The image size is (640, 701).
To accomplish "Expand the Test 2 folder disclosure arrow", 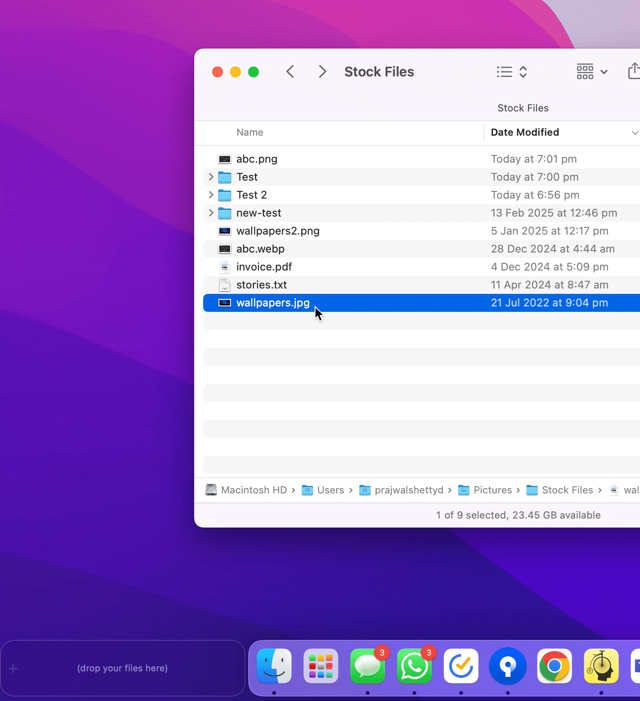I will pos(211,195).
